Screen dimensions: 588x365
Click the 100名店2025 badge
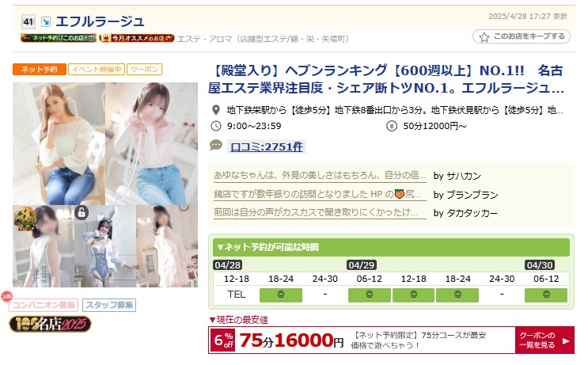50,324
